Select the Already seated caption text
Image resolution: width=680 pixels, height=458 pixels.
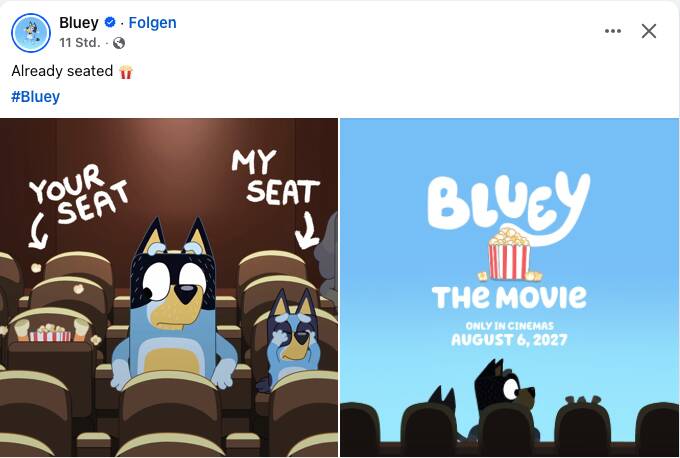click(62, 71)
